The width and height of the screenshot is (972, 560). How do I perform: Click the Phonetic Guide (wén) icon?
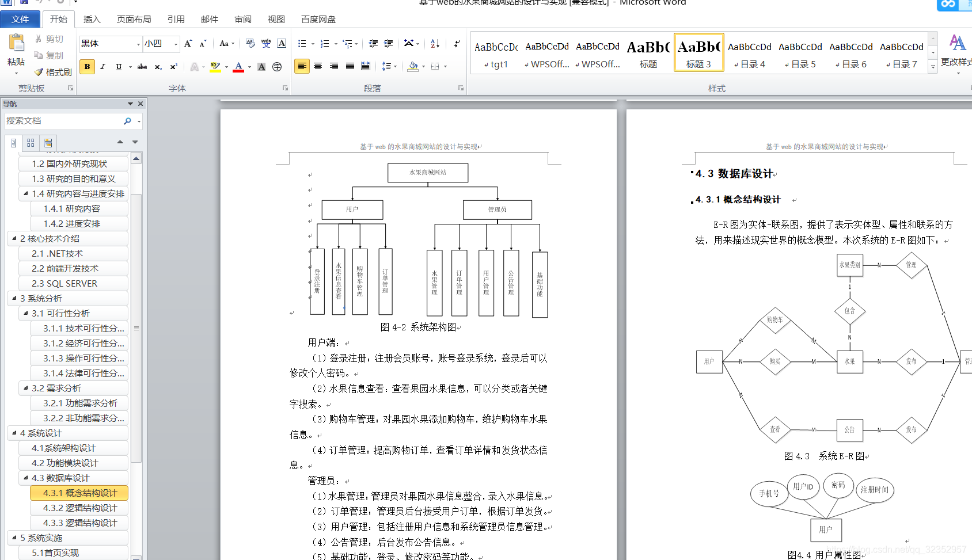tap(265, 44)
